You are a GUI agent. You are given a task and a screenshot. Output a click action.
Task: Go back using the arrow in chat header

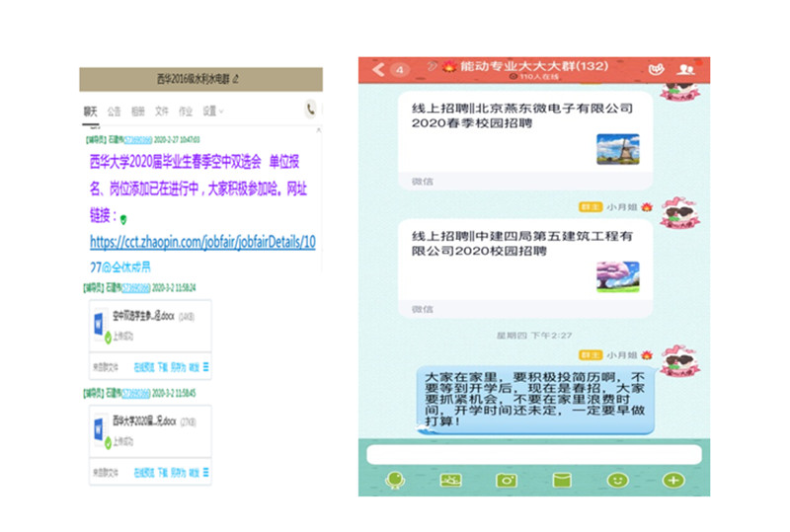pyautogui.click(x=378, y=69)
